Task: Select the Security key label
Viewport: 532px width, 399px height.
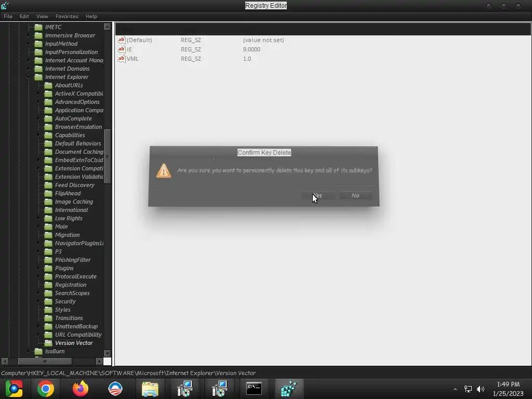Action: click(65, 301)
